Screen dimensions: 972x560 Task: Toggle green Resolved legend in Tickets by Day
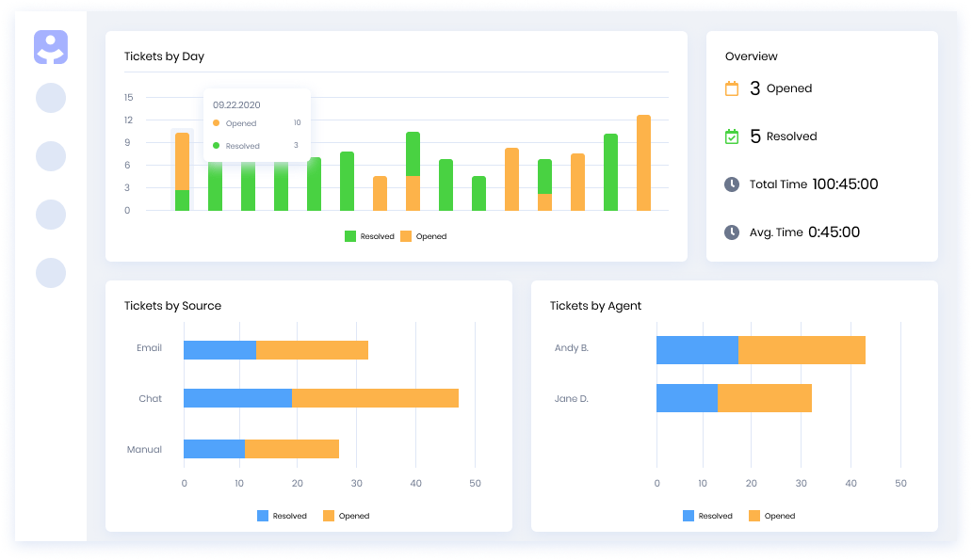[350, 236]
